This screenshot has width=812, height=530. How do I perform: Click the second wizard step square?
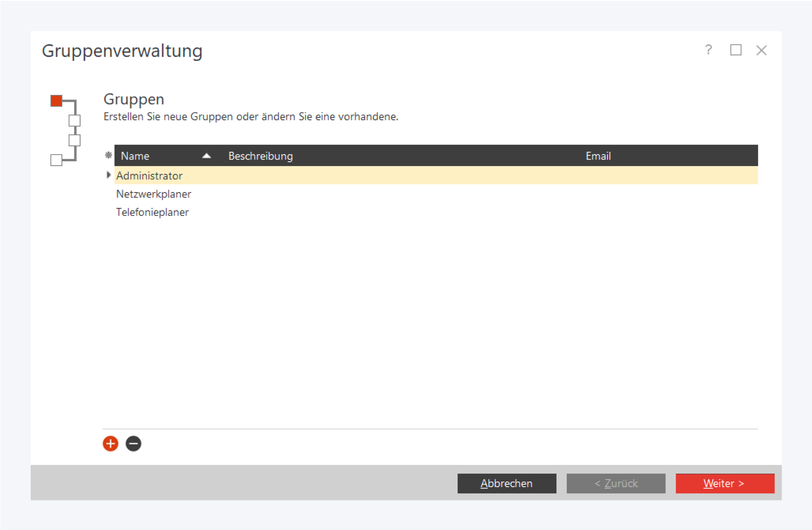click(x=74, y=120)
